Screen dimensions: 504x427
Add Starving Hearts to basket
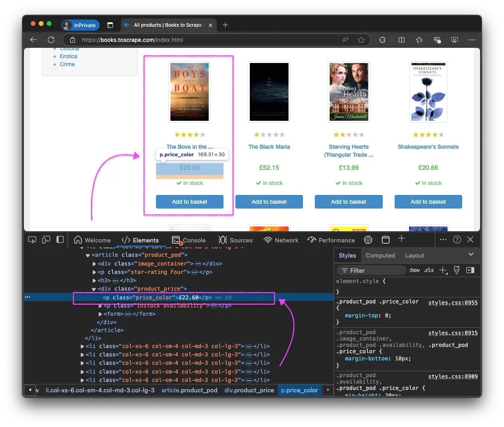coord(349,202)
